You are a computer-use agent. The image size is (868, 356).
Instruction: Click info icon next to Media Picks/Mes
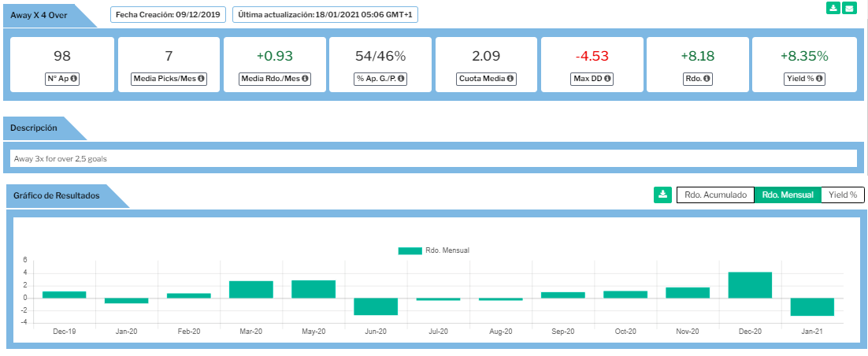[x=202, y=79]
